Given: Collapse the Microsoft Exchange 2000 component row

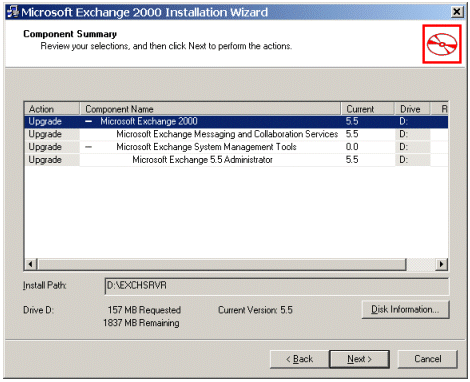Looking at the screenshot, I should click(88, 121).
